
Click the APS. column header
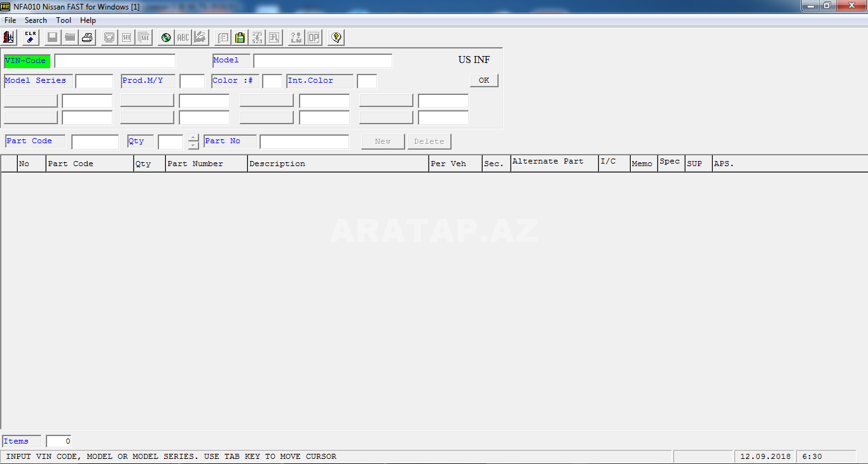coord(790,164)
